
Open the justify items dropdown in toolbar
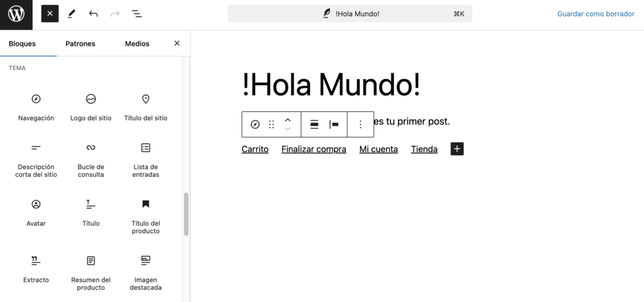tap(334, 125)
